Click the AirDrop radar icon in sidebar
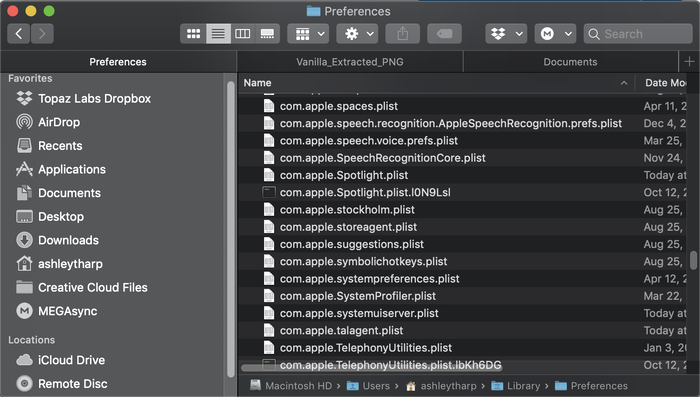This screenshot has height=397, width=700. (x=24, y=122)
